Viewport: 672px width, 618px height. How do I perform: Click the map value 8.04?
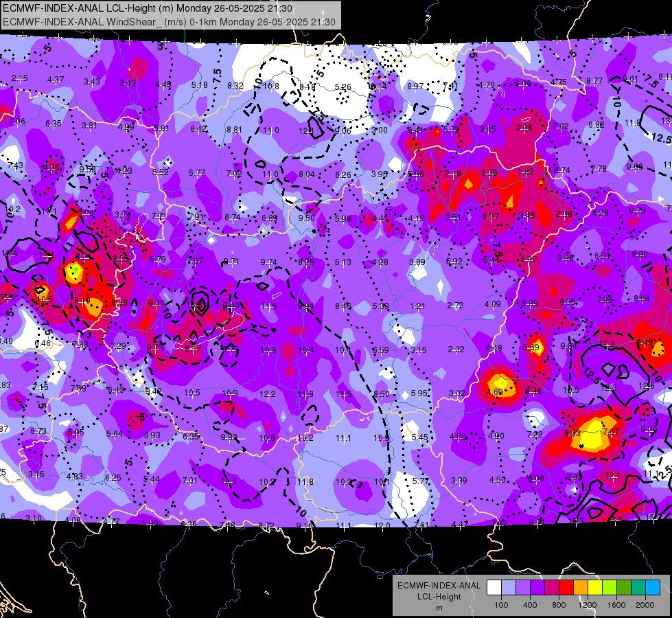(307, 174)
